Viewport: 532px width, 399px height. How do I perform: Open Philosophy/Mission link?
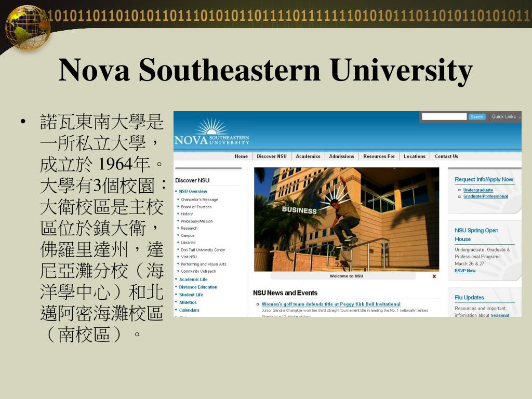pos(197,221)
